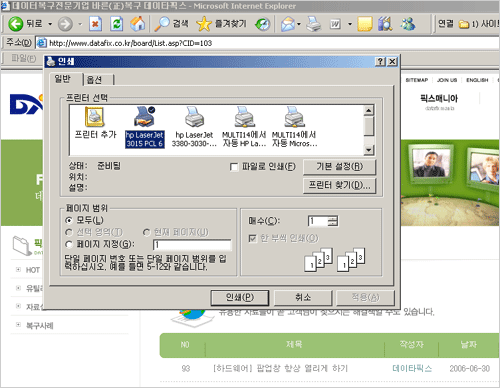
Task: Click the yellow Discuss note icon
Action: [x=365, y=24]
